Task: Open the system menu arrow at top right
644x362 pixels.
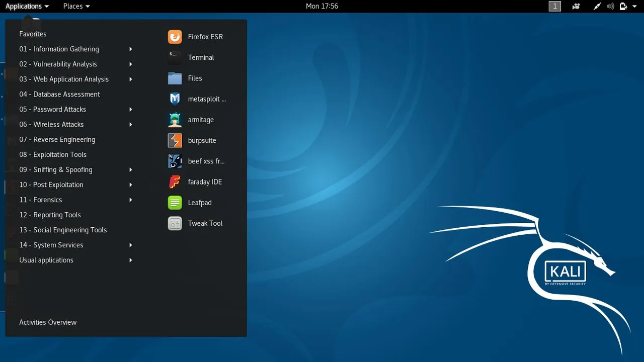Action: coord(634,7)
